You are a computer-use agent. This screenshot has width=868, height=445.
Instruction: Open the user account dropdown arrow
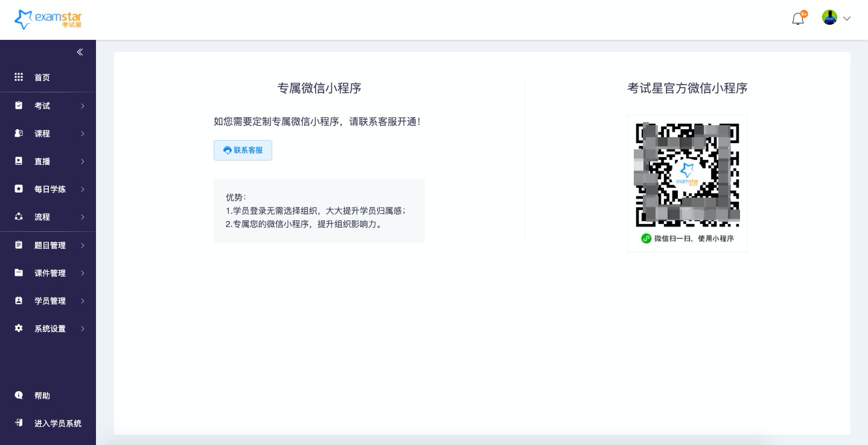(x=847, y=19)
